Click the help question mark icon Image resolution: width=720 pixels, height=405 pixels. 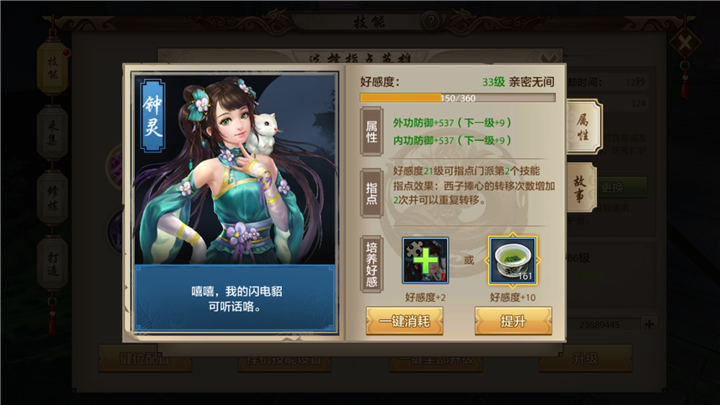(x=431, y=21)
